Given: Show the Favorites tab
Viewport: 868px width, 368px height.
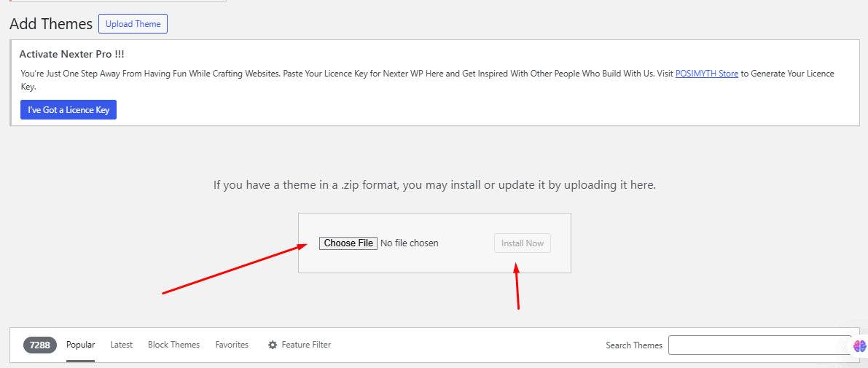Looking at the screenshot, I should point(232,345).
